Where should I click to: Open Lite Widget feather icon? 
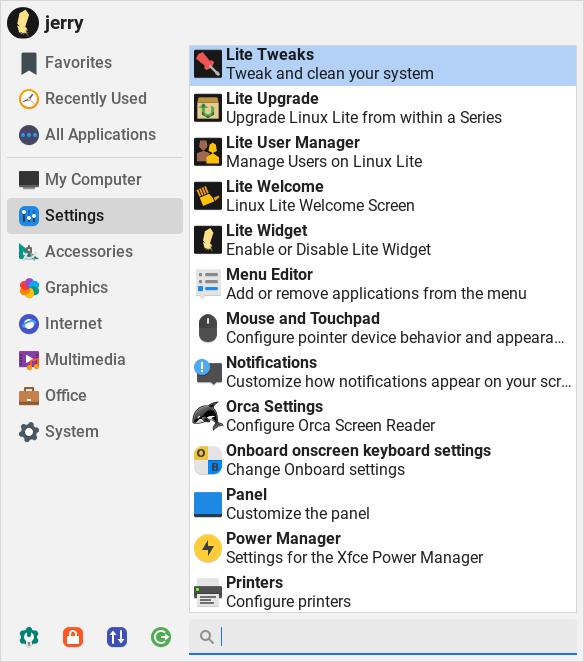point(208,240)
